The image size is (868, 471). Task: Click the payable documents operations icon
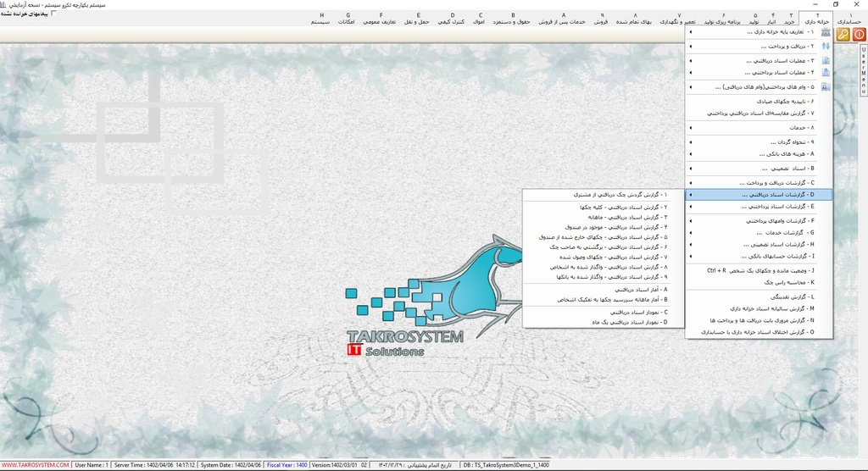[826, 73]
